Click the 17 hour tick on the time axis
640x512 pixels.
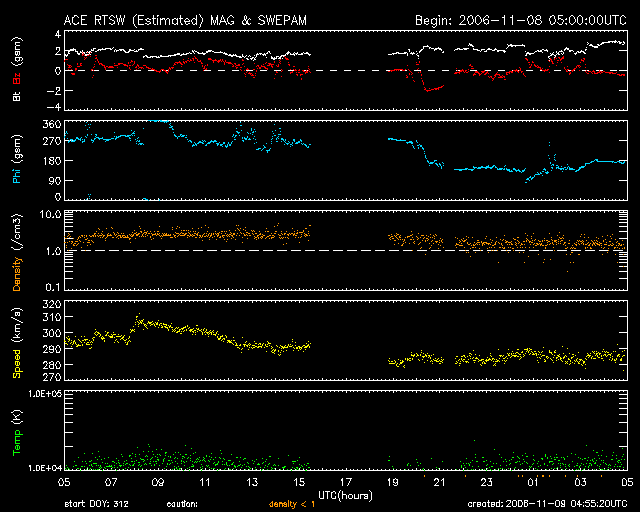(x=345, y=482)
